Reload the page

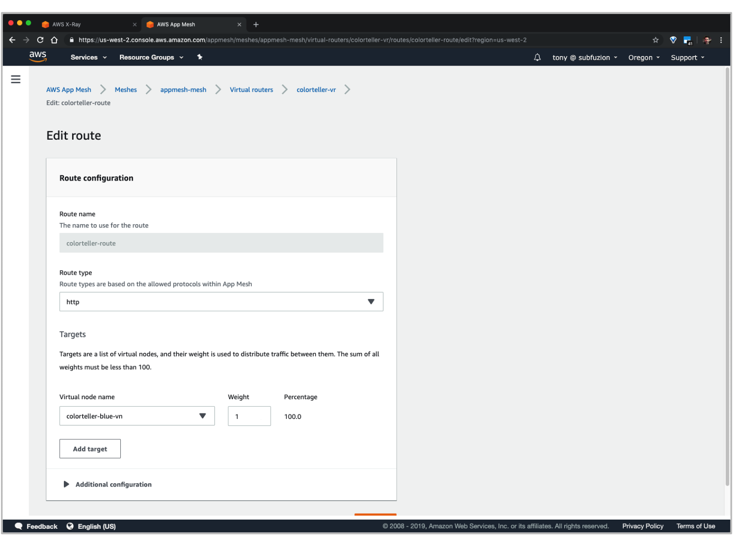click(40, 40)
